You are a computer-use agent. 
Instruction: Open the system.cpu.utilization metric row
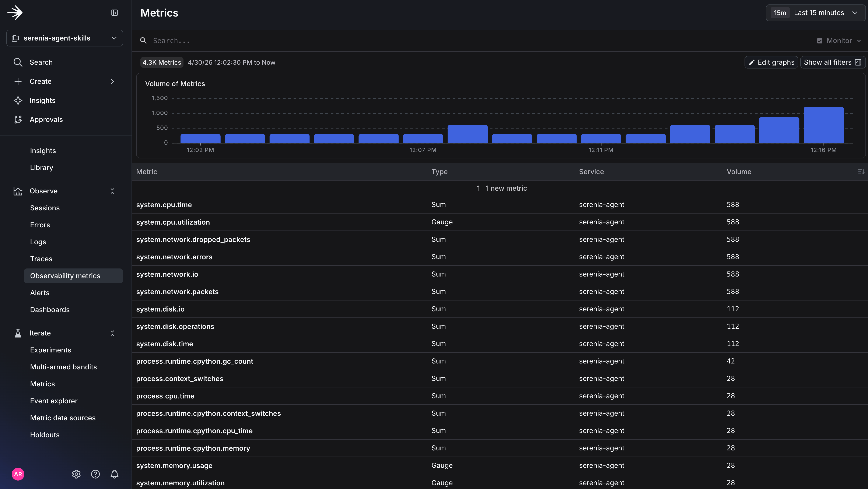coord(500,222)
